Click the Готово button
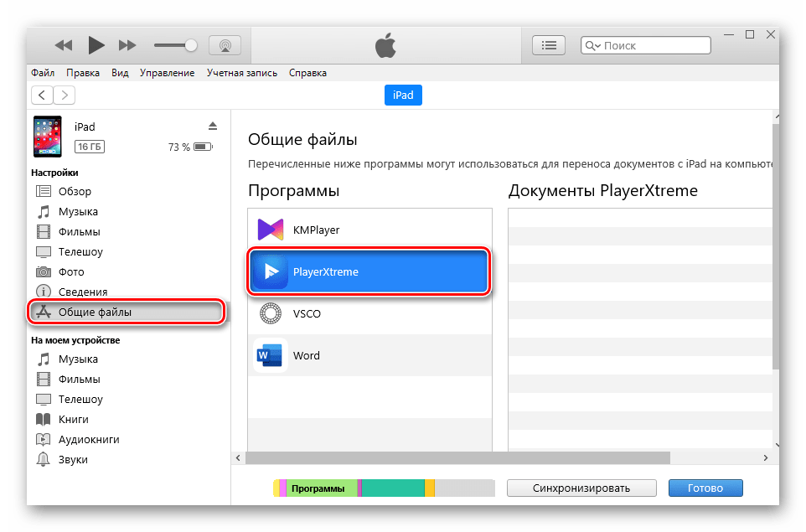This screenshot has height=532, width=806. (705, 488)
